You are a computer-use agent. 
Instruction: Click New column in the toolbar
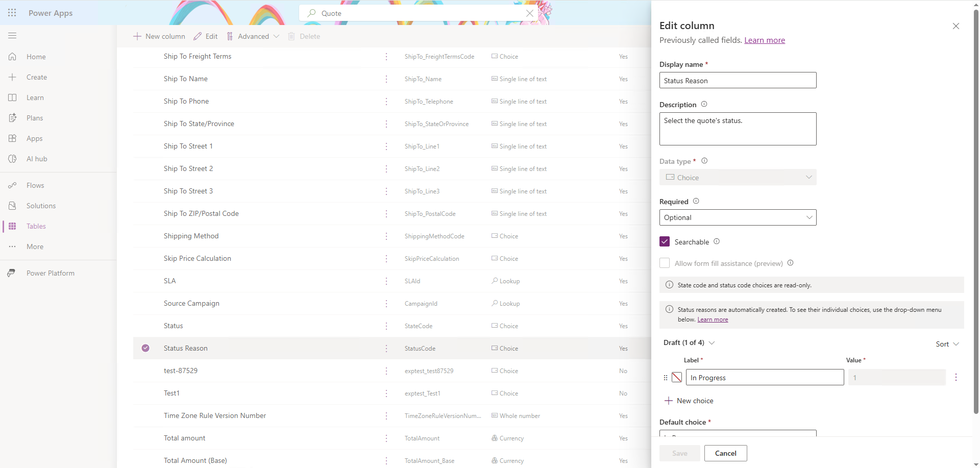(159, 36)
